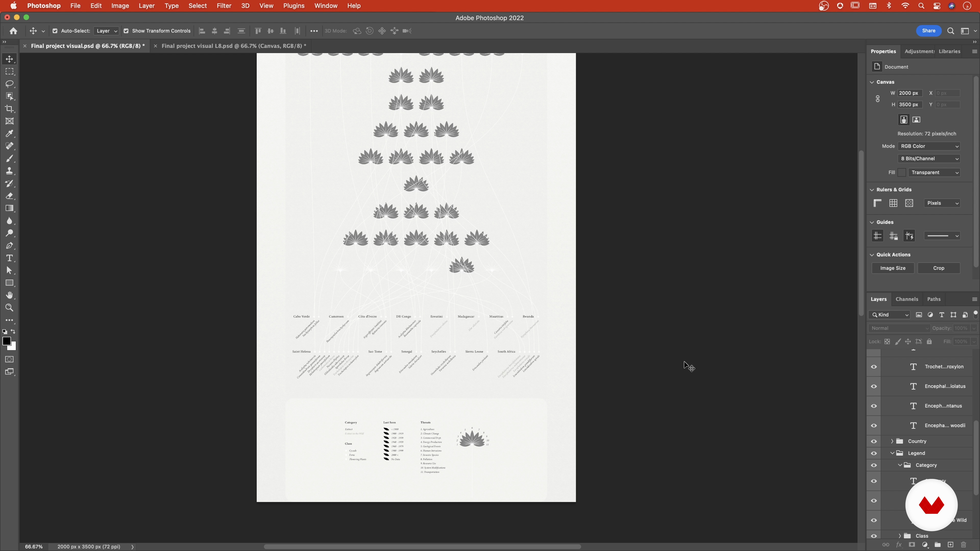Collapse the Legend layer group

tap(892, 453)
